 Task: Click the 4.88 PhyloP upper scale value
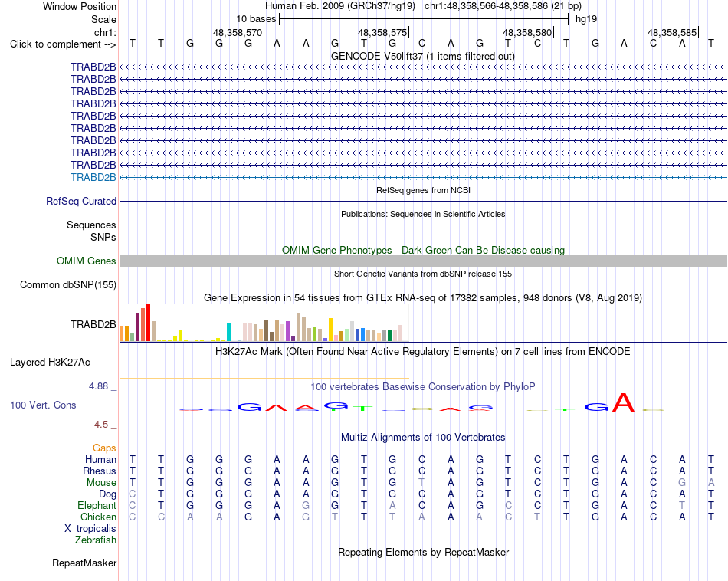coord(98,386)
